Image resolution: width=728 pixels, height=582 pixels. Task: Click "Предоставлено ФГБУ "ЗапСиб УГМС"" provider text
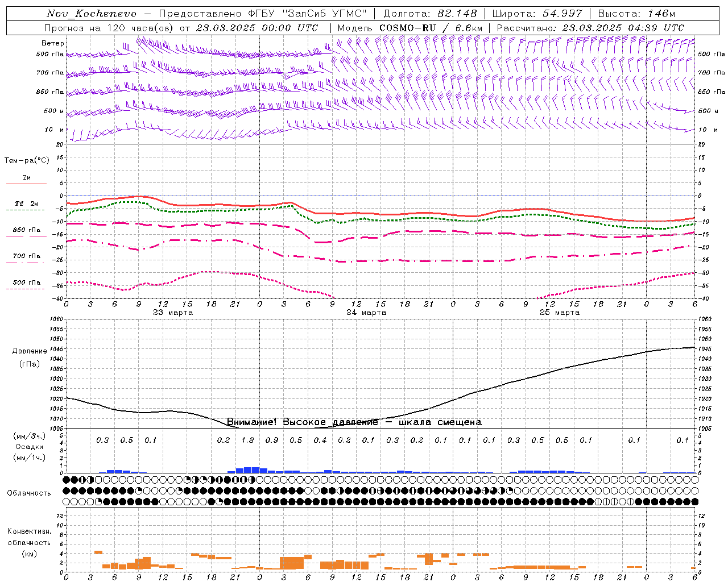[x=263, y=14]
